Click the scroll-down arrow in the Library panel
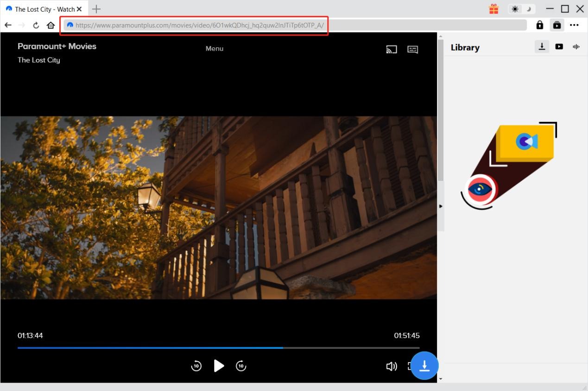This screenshot has height=391, width=588. click(441, 378)
